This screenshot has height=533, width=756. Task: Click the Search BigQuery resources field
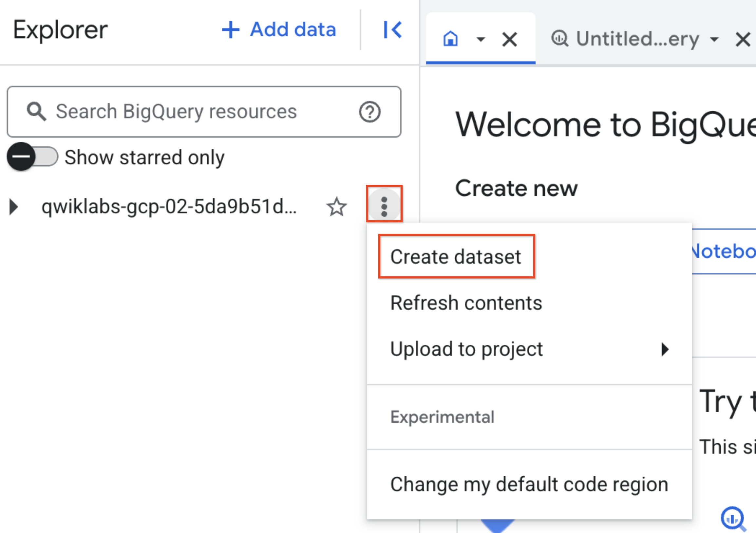[x=204, y=112]
